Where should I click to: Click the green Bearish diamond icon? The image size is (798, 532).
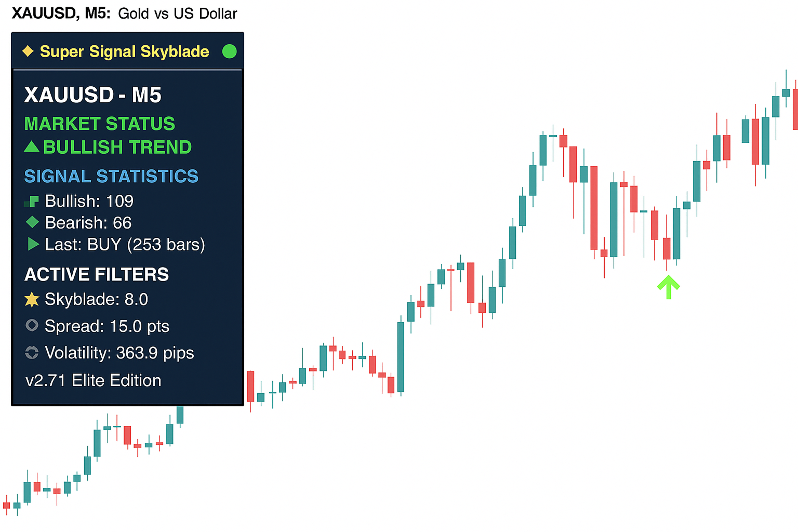pyautogui.click(x=32, y=222)
